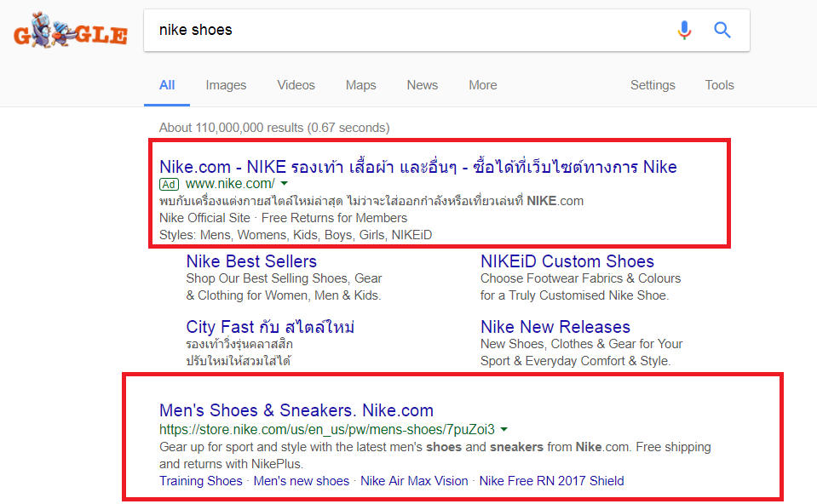
Task: Open the Nike.com ad headline link
Action: 417,166
